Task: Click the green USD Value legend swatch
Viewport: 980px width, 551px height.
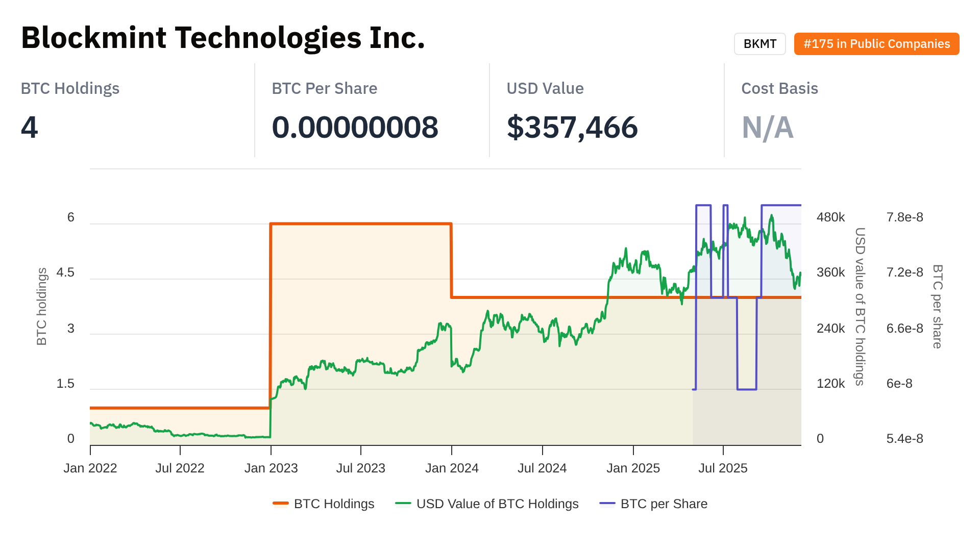Action: click(x=403, y=504)
